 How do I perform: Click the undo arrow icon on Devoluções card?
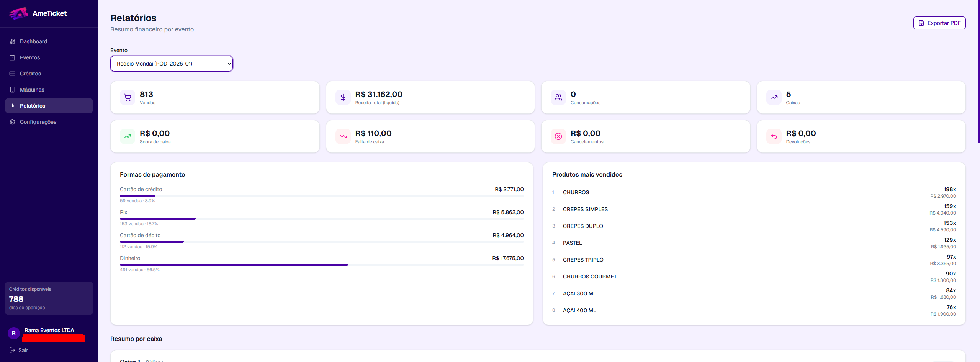pyautogui.click(x=774, y=136)
